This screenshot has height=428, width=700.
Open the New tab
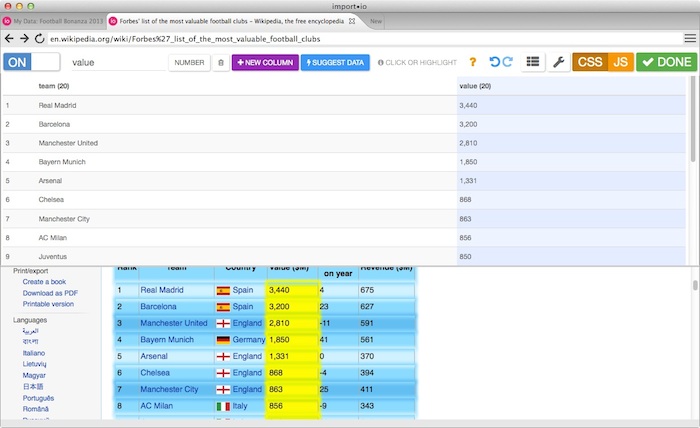click(376, 21)
